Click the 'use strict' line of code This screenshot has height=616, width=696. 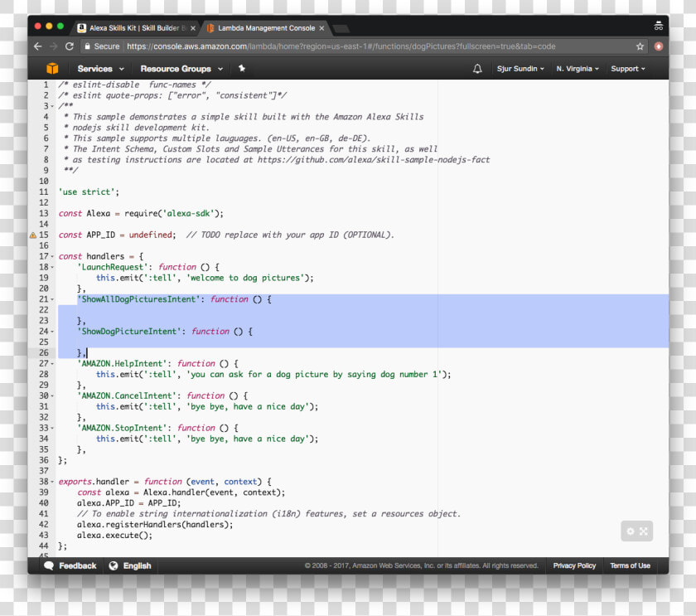(89, 192)
